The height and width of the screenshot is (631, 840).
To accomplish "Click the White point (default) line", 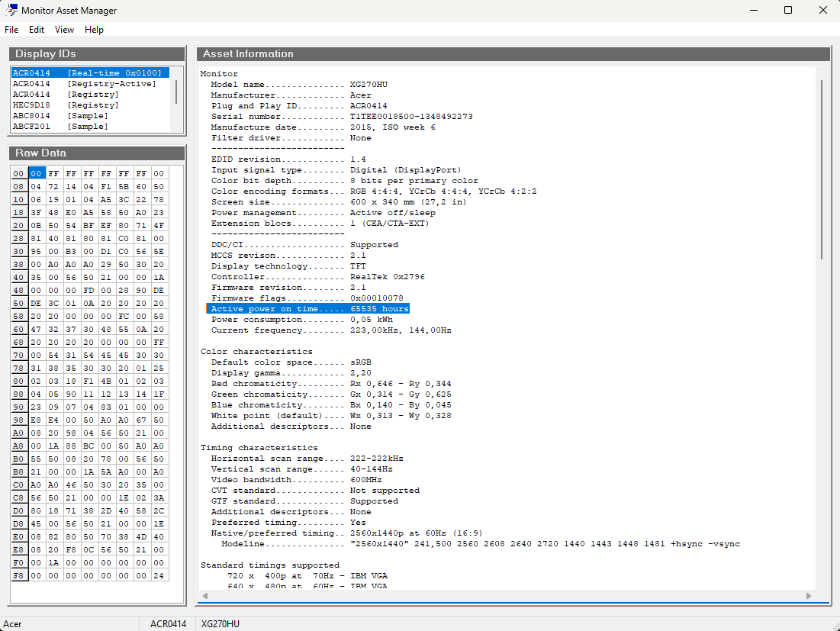I will [331, 416].
